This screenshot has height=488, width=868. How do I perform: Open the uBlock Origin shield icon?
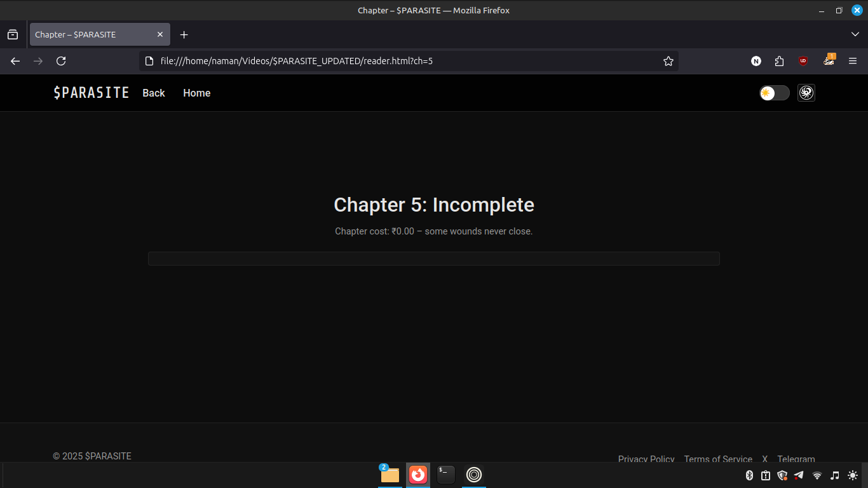[x=803, y=61]
